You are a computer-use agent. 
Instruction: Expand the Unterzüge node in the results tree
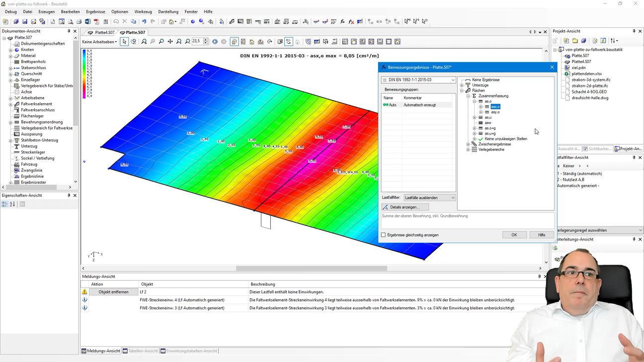(462, 85)
